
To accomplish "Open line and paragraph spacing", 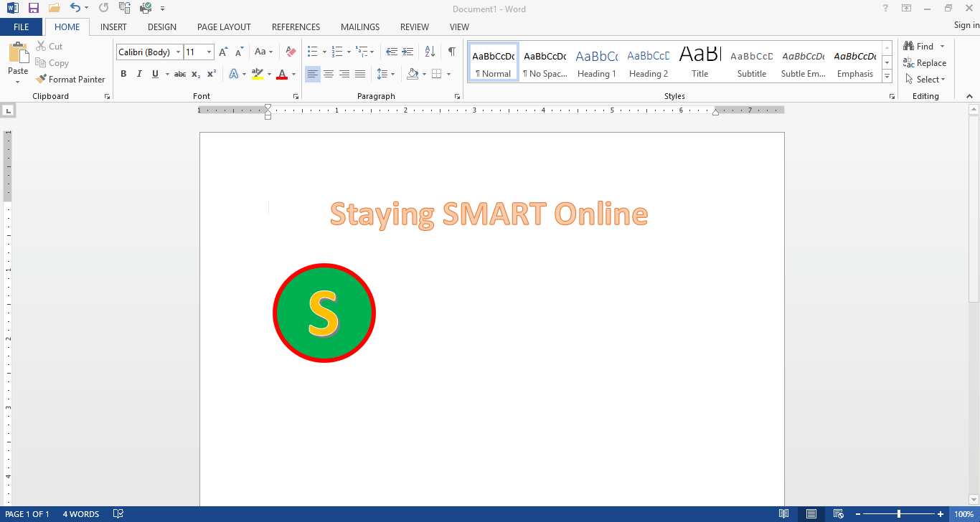I will (382, 74).
